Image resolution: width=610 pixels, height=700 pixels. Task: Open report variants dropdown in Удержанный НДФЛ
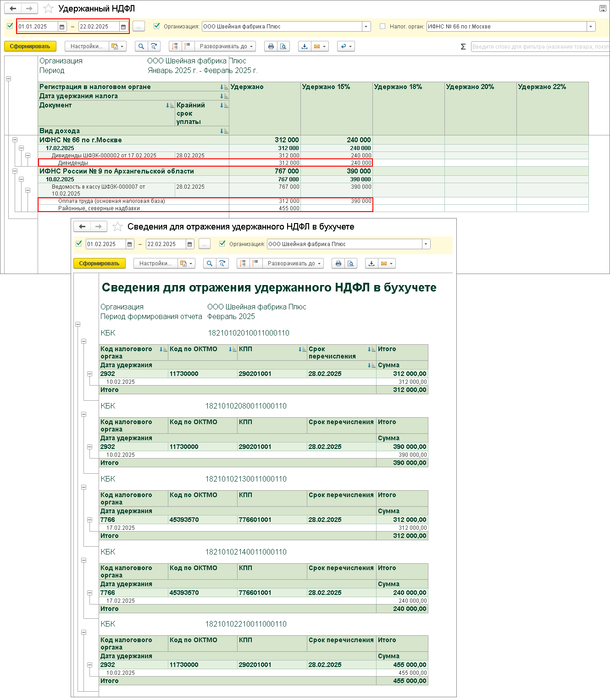(x=118, y=46)
